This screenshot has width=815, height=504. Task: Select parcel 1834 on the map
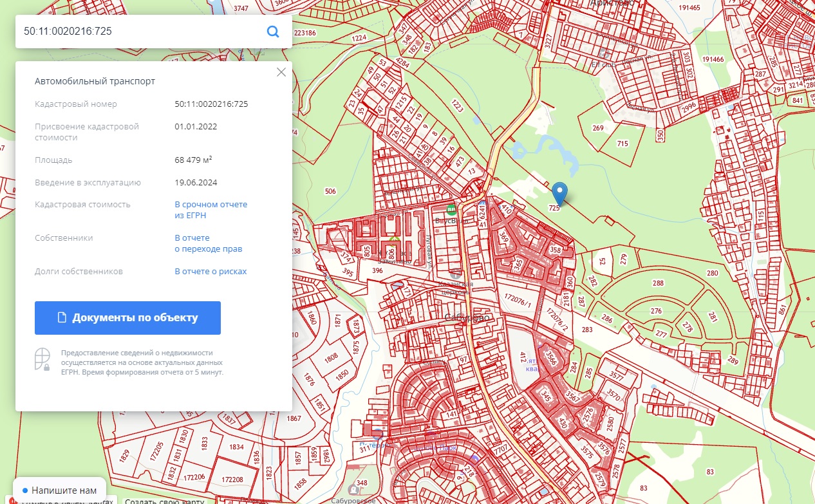pyautogui.click(x=236, y=447)
